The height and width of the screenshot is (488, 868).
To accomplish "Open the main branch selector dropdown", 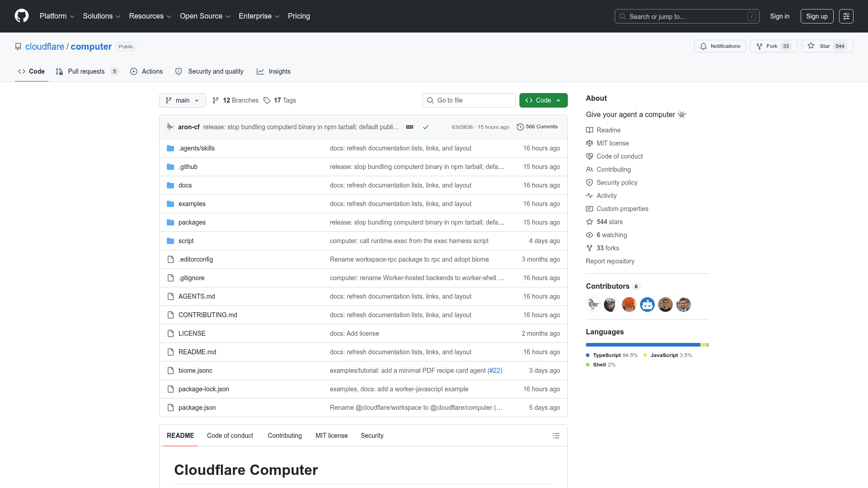I will coord(182,100).
